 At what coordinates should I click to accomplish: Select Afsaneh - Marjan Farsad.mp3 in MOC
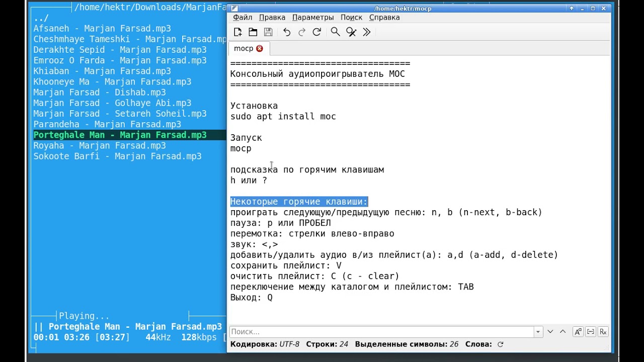(x=102, y=29)
